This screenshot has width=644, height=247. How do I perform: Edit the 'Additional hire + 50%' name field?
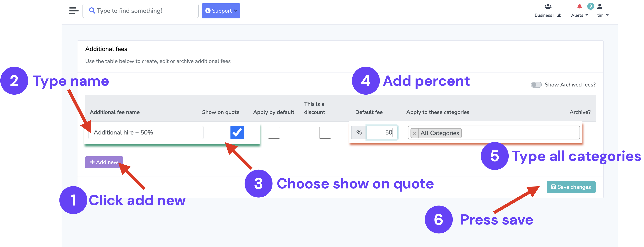[x=146, y=132]
